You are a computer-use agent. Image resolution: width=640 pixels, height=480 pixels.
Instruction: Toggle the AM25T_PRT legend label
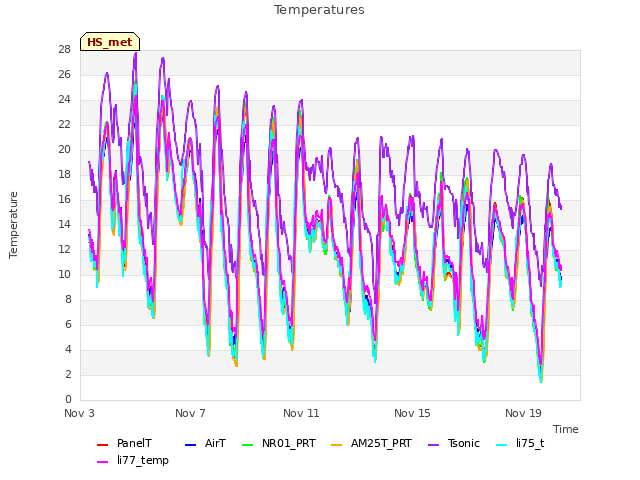click(381, 443)
